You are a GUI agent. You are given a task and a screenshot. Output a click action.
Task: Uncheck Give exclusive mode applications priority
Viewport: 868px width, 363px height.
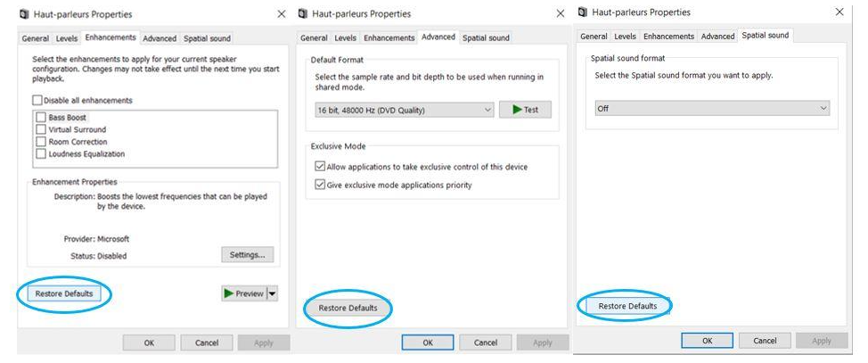320,185
